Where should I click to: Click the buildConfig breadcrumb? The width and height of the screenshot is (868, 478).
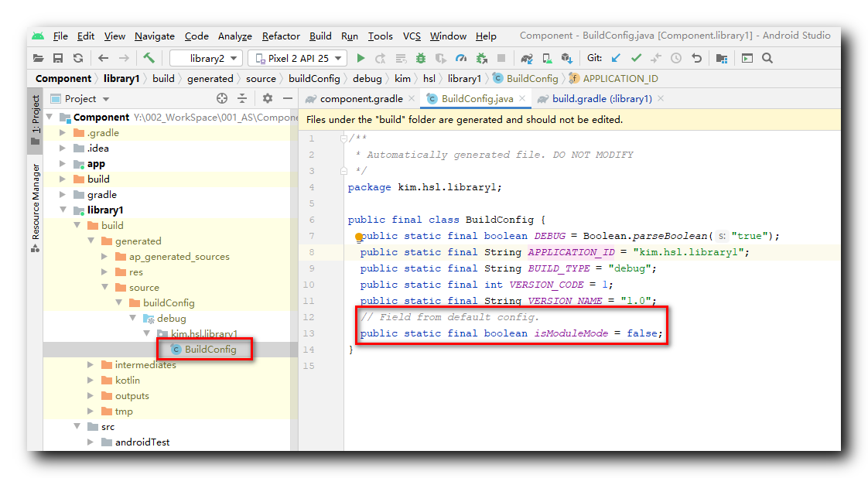pyautogui.click(x=314, y=79)
